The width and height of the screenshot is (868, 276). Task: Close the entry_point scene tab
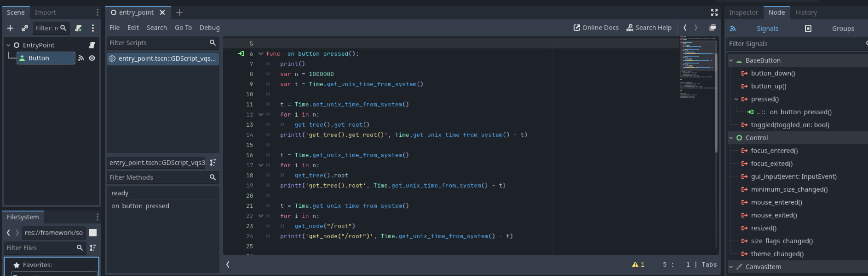(x=162, y=12)
